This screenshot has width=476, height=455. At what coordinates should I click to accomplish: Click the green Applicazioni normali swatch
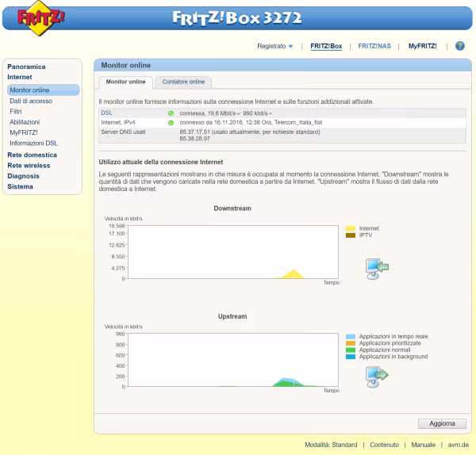click(351, 350)
